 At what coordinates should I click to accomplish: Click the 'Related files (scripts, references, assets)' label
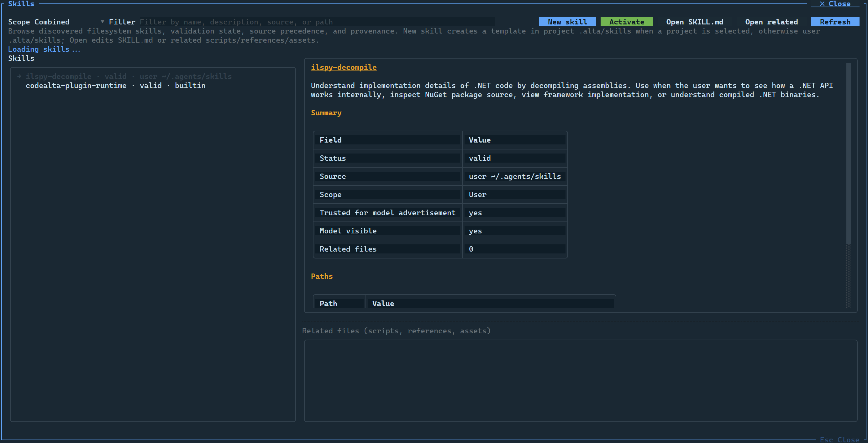(396, 331)
